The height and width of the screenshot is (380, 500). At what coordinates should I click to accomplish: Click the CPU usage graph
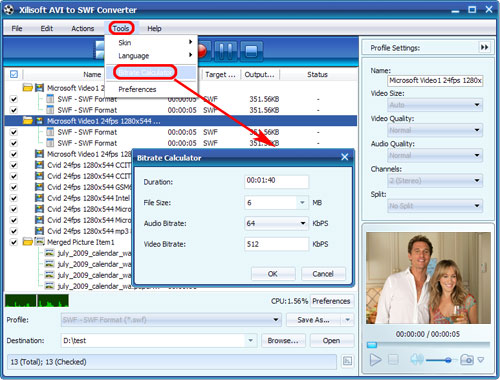point(37,300)
